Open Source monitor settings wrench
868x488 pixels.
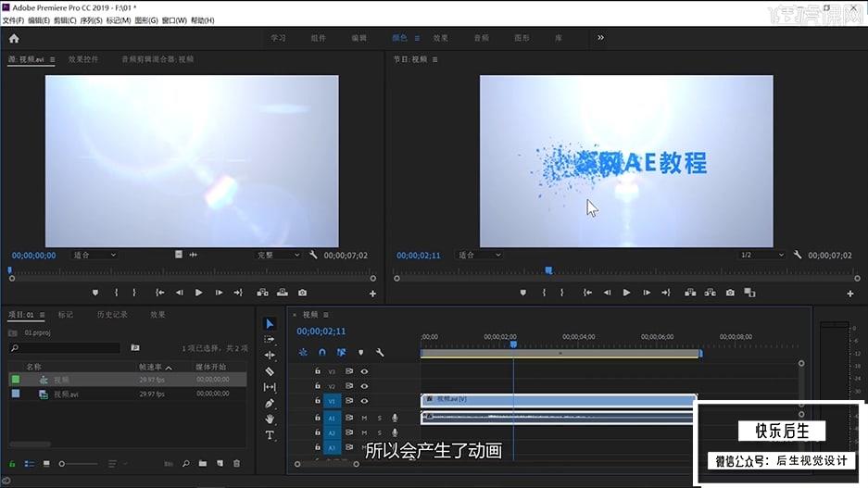pos(313,255)
